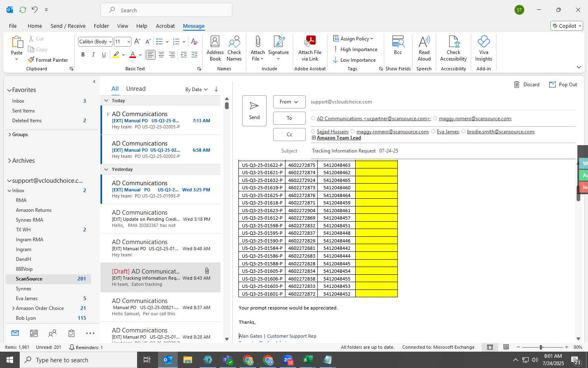Open the Copilot button
Screen dimensions: 588x368
click(x=567, y=26)
